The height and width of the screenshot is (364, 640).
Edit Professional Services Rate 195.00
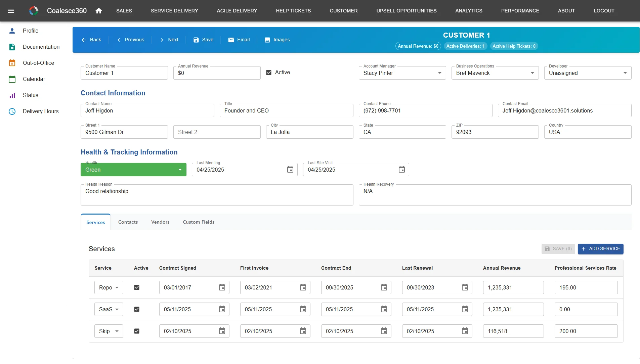(x=586, y=287)
